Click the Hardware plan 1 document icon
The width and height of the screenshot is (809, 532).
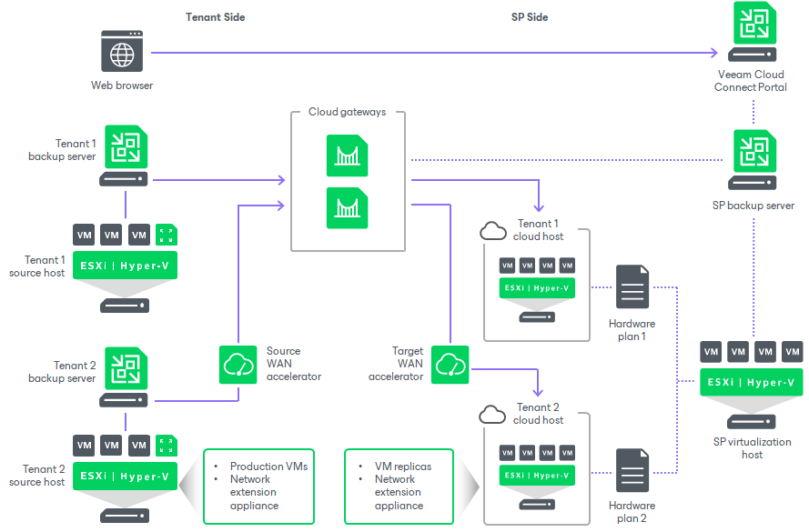tap(632, 286)
